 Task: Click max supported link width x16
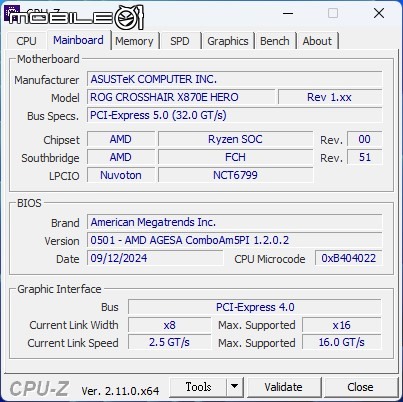tap(341, 325)
